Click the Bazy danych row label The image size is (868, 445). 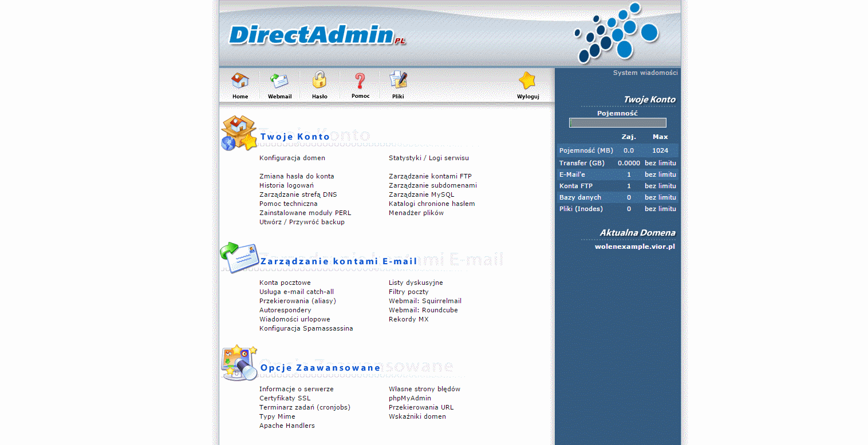580,197
